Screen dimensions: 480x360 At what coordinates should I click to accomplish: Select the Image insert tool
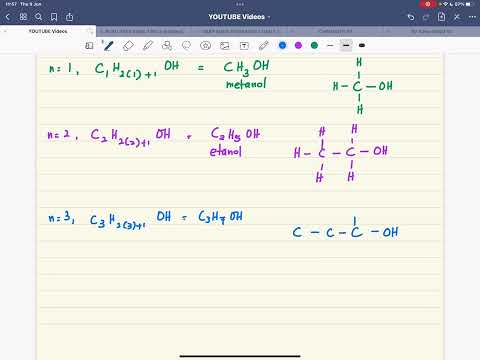click(x=225, y=46)
